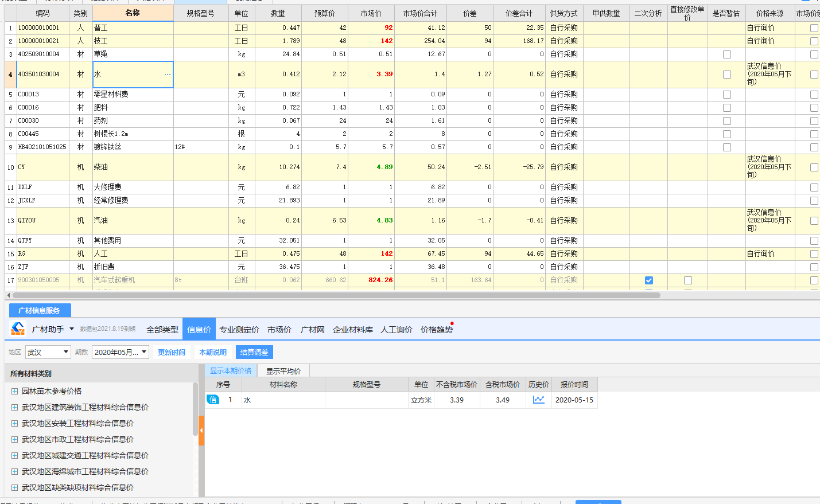
Task: Click the 折旧费 name cell
Action: click(x=133, y=267)
